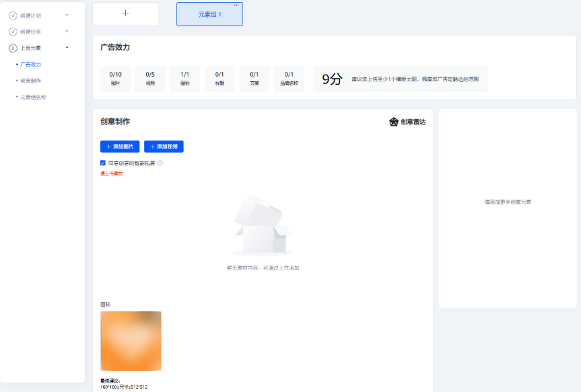Image resolution: width=581 pixels, height=392 pixels.
Task: Click the 添加图片 button
Action: pyautogui.click(x=120, y=147)
